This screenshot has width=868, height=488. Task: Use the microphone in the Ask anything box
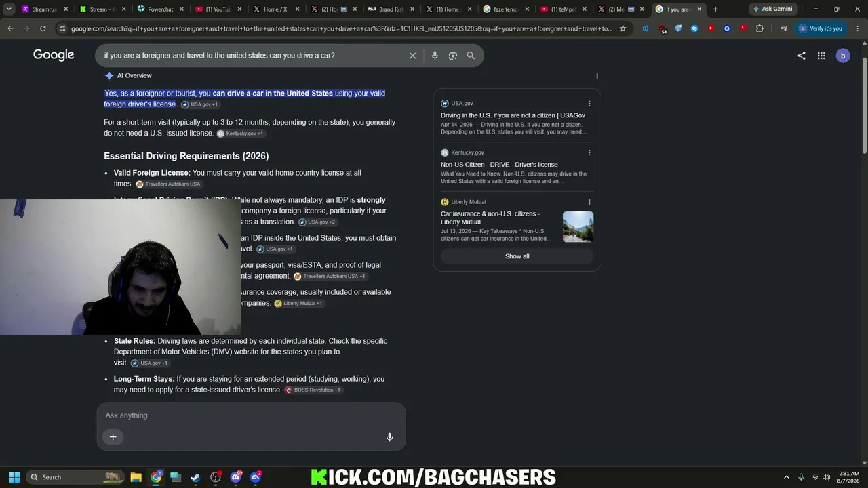point(389,437)
